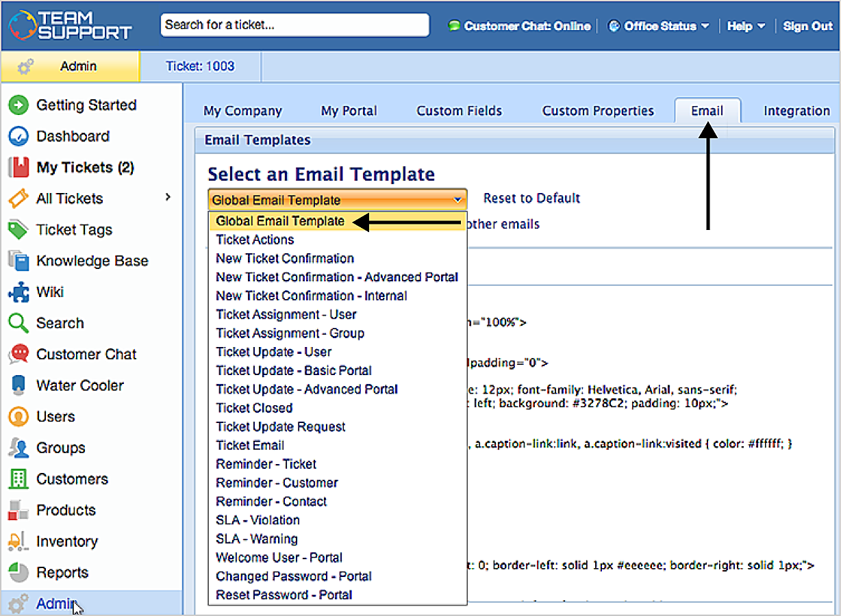This screenshot has width=841, height=616.
Task: Expand the All Tickets submenu chevron
Action: click(x=168, y=198)
